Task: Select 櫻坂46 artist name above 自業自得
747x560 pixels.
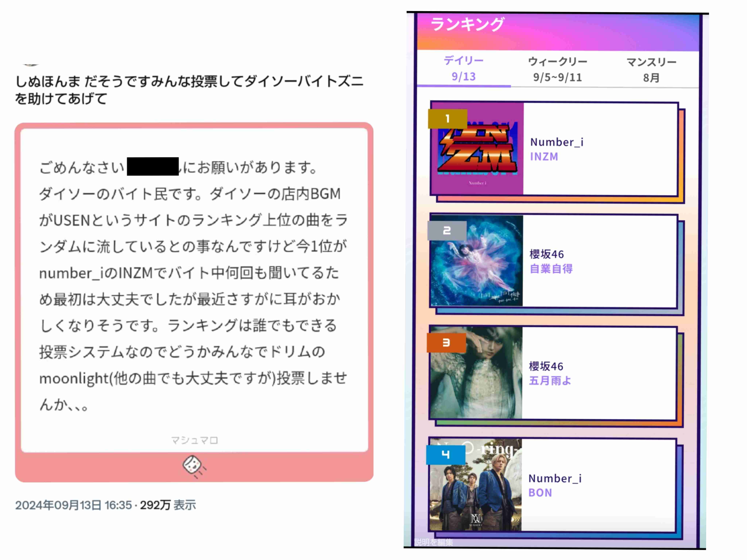Action: (547, 254)
